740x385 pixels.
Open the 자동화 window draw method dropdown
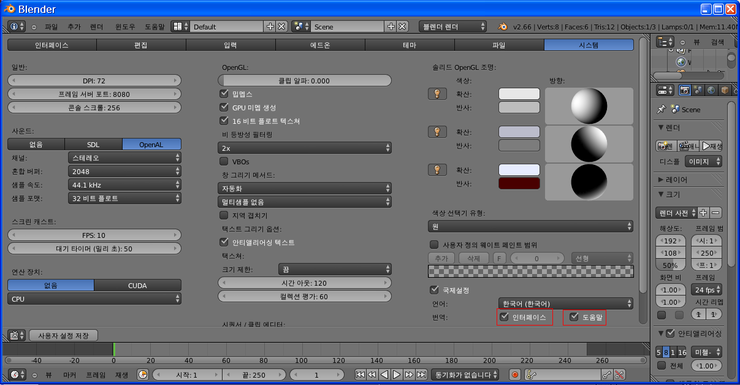304,188
